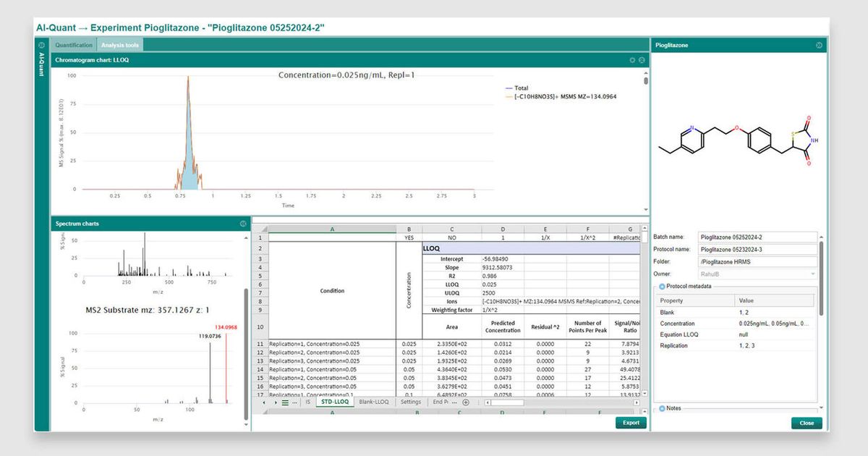The height and width of the screenshot is (456, 868).
Task: Toggle the Notes section indicator
Action: pyautogui.click(x=661, y=408)
